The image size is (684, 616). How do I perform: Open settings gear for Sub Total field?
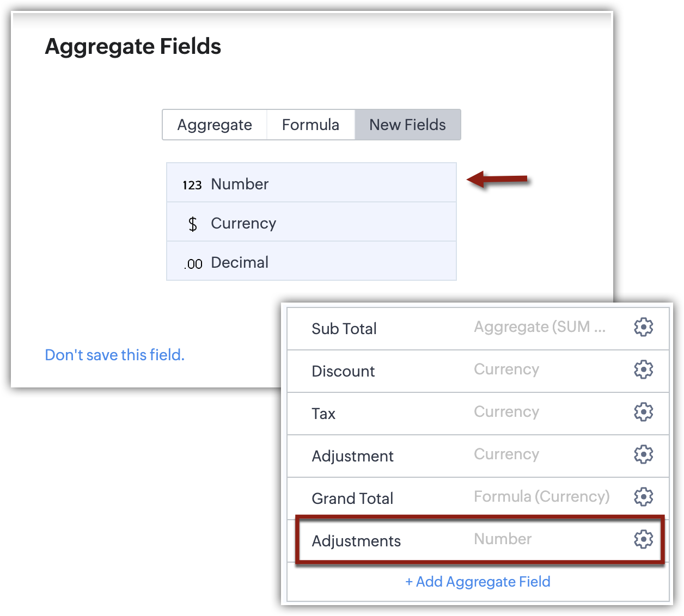click(643, 327)
